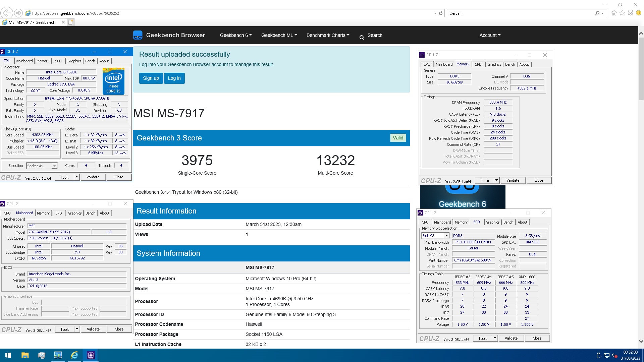Image resolution: width=644 pixels, height=362 pixels.
Task: Select Bench tab in top-left CPU-Z
Action: pos(90,61)
